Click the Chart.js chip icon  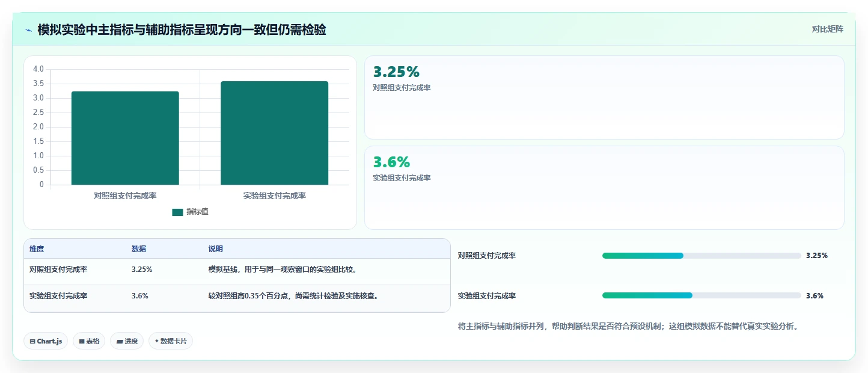tap(32, 341)
